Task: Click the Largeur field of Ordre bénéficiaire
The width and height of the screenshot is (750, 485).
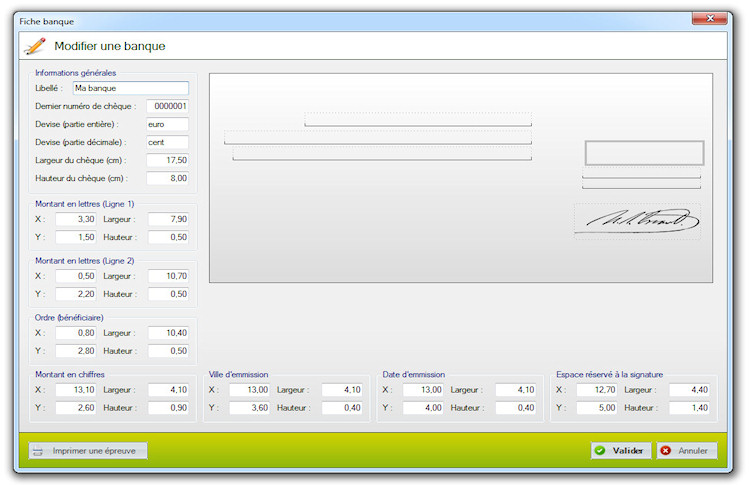Action: pos(168,333)
